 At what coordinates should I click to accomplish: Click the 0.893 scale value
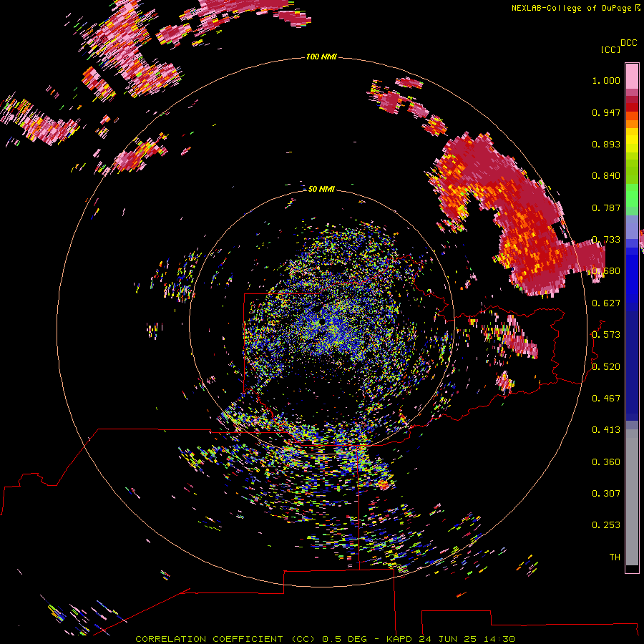tap(606, 144)
